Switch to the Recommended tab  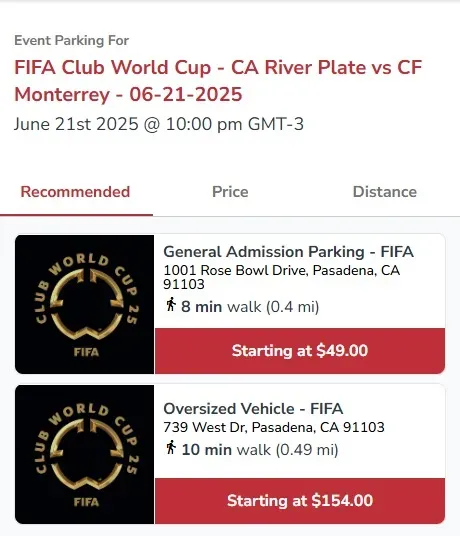(76, 192)
